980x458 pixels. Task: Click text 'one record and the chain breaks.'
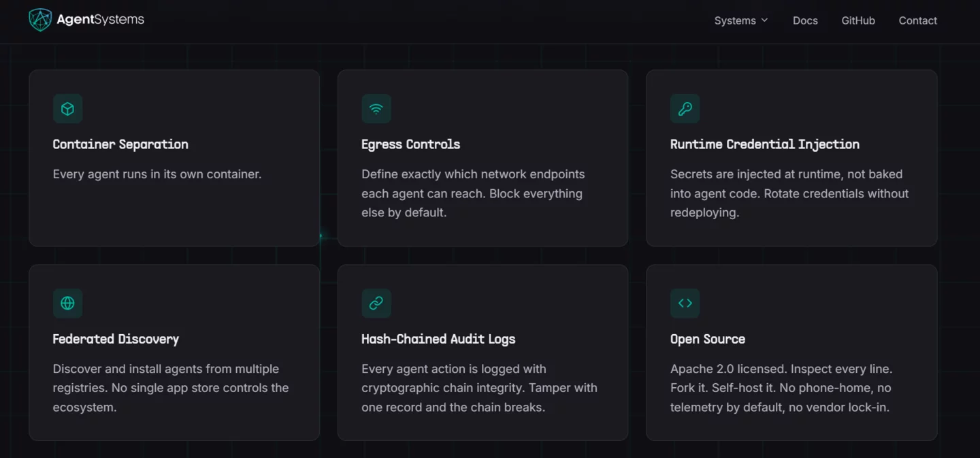coord(453,408)
